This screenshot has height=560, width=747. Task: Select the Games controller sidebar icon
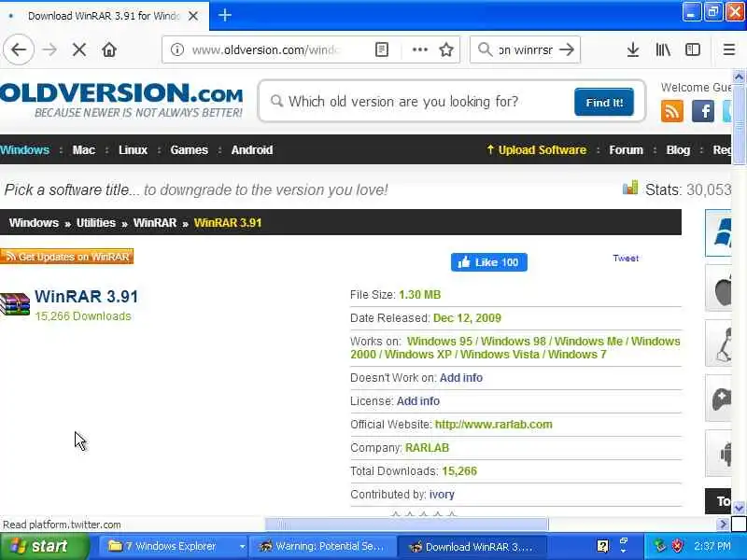[718, 399]
